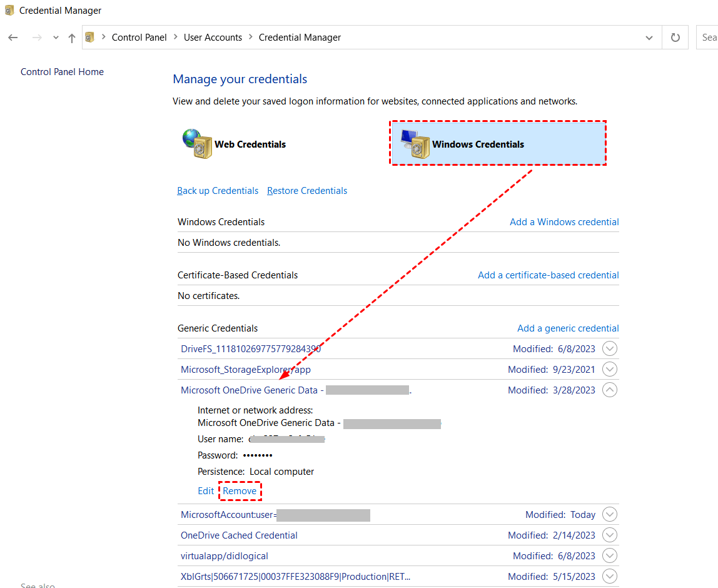Click Add a certificate-based credential
718x588 pixels.
(x=549, y=275)
